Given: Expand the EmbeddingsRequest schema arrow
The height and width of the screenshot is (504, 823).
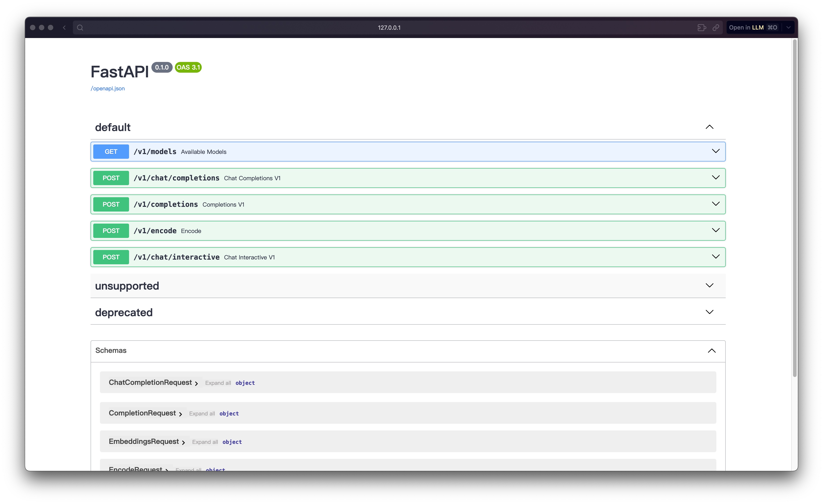Looking at the screenshot, I should coord(183,443).
